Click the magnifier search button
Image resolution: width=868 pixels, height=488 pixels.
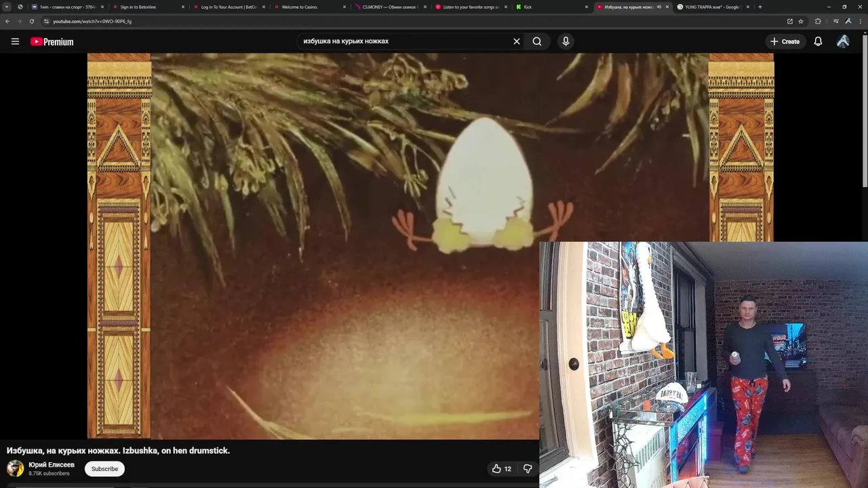[537, 41]
